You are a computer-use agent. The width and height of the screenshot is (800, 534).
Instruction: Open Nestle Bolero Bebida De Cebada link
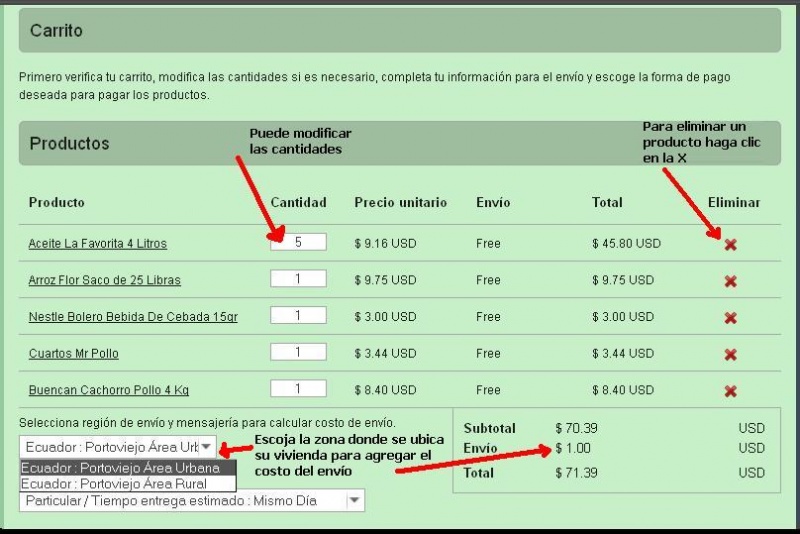tap(133, 317)
